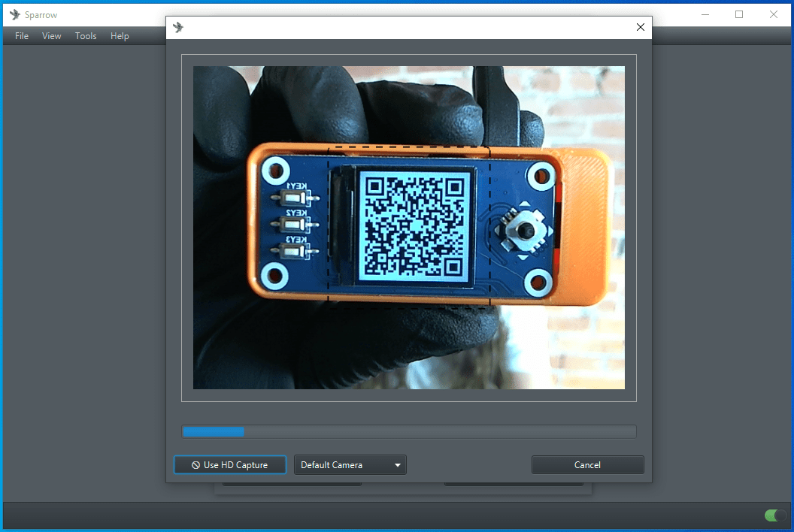This screenshot has width=794, height=532.
Task: Click the prohibited-circle icon beside Use HD Capture
Action: 195,465
